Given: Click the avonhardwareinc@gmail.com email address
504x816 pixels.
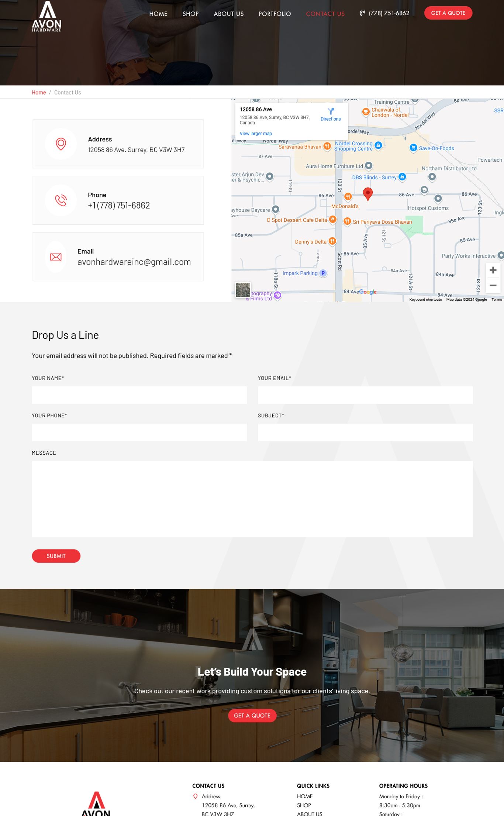Looking at the screenshot, I should click(x=134, y=262).
